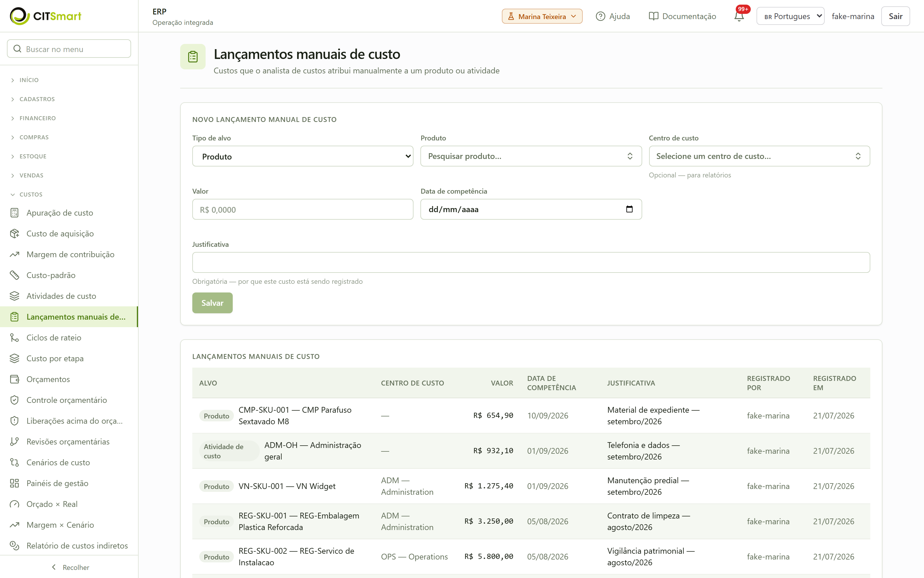Open the Centro de custo selector
Viewport: 924px width, 578px height.
click(759, 156)
